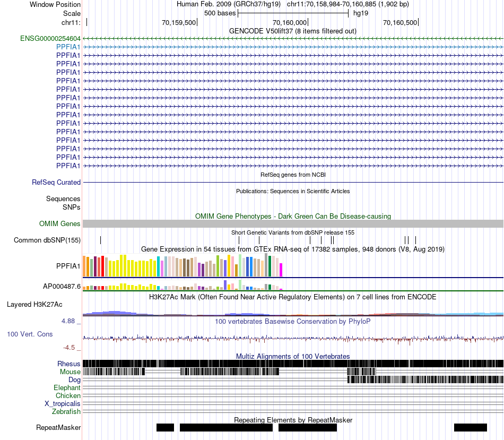Viewport: 504px width, 440px height.
Task: Click the 70,160,000 ruler position
Action: (290, 22)
